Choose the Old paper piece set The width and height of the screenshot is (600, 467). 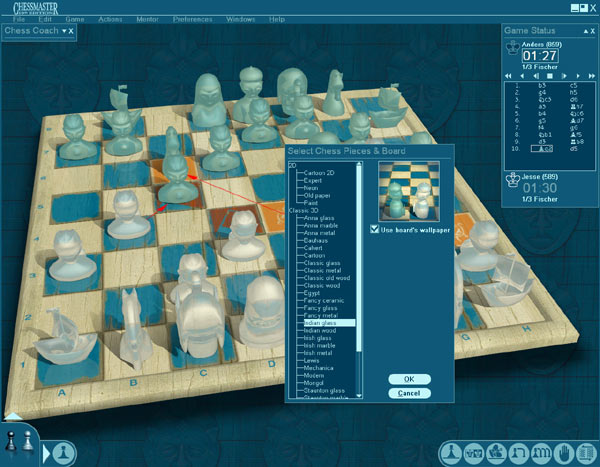317,196
